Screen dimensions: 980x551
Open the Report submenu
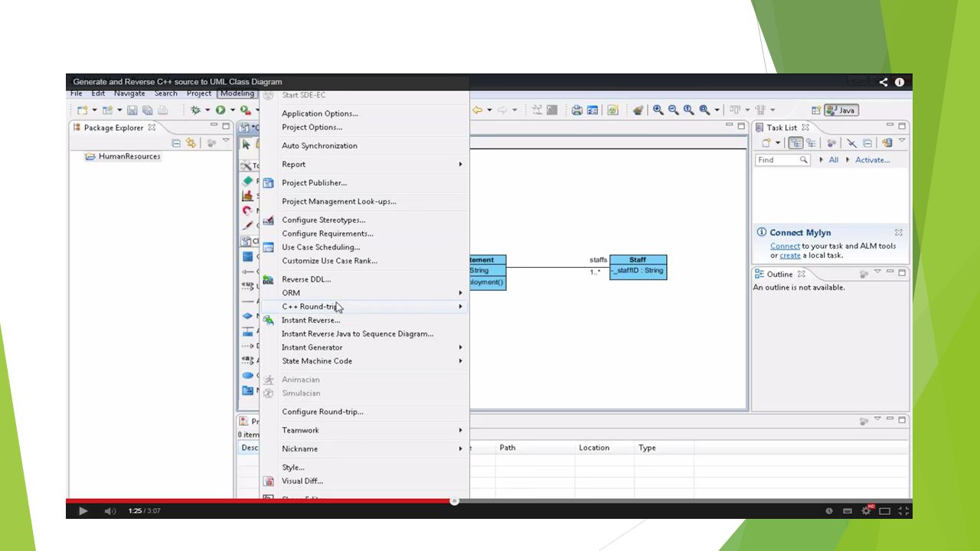(364, 164)
